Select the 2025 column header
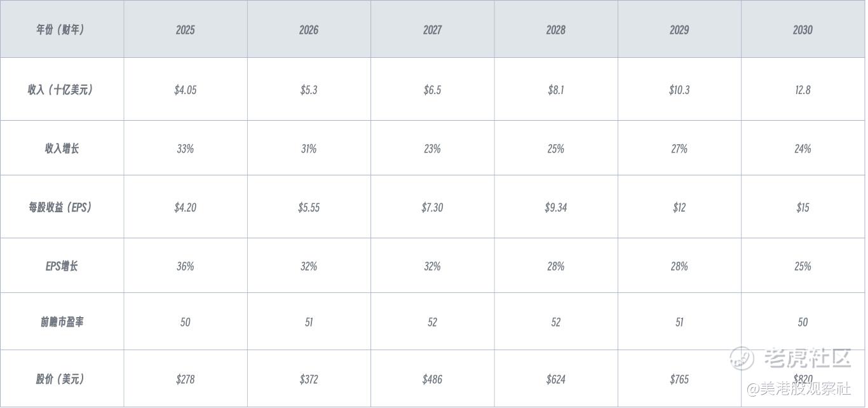The height and width of the screenshot is (408, 868). (186, 29)
